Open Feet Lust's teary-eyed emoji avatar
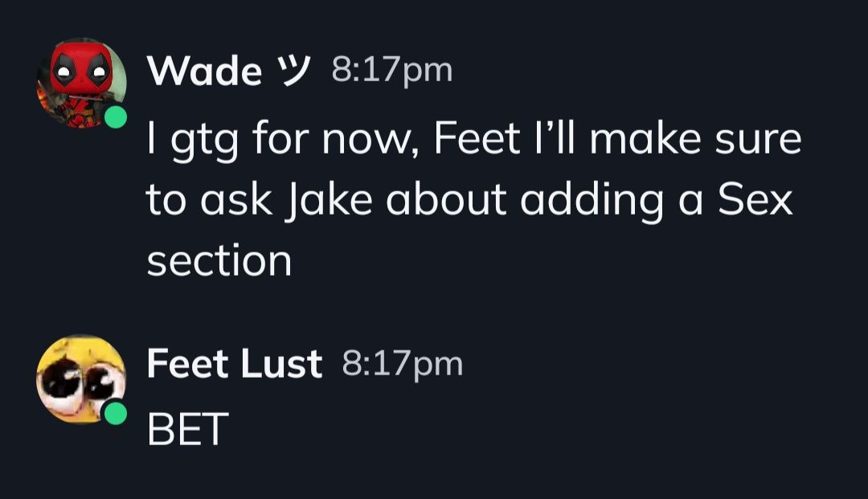Screen dimensions: 868x499 (x=80, y=378)
